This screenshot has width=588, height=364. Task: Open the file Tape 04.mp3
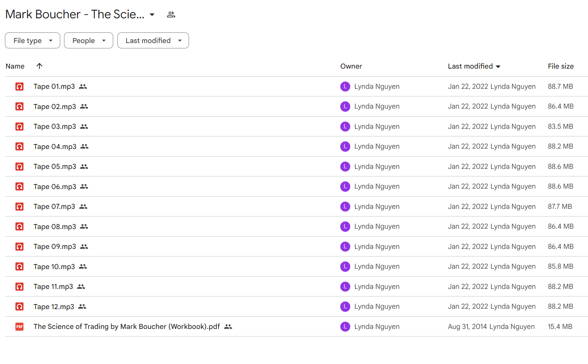(55, 147)
